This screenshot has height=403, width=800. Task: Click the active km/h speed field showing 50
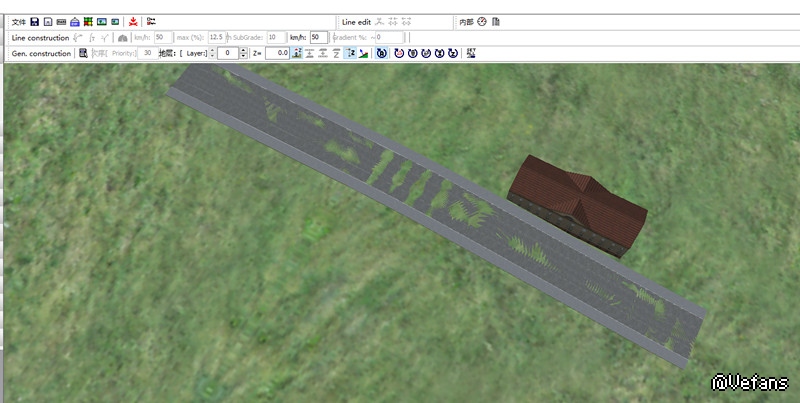(318, 37)
